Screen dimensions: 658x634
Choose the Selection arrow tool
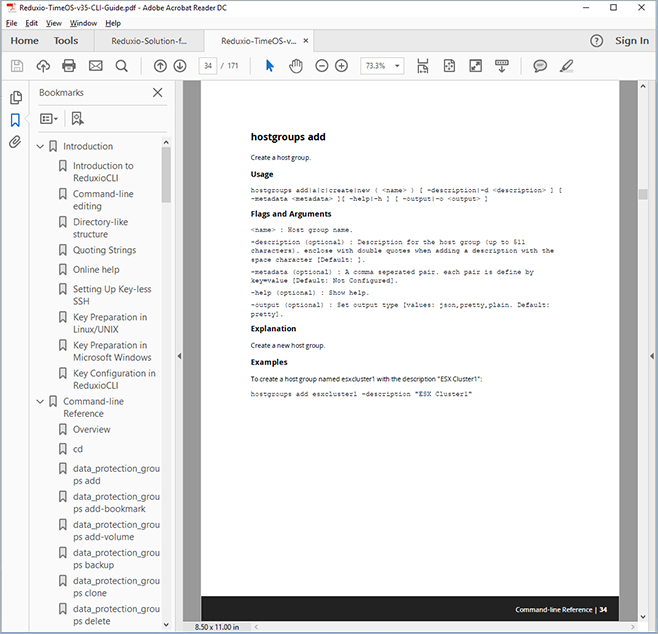(x=269, y=66)
